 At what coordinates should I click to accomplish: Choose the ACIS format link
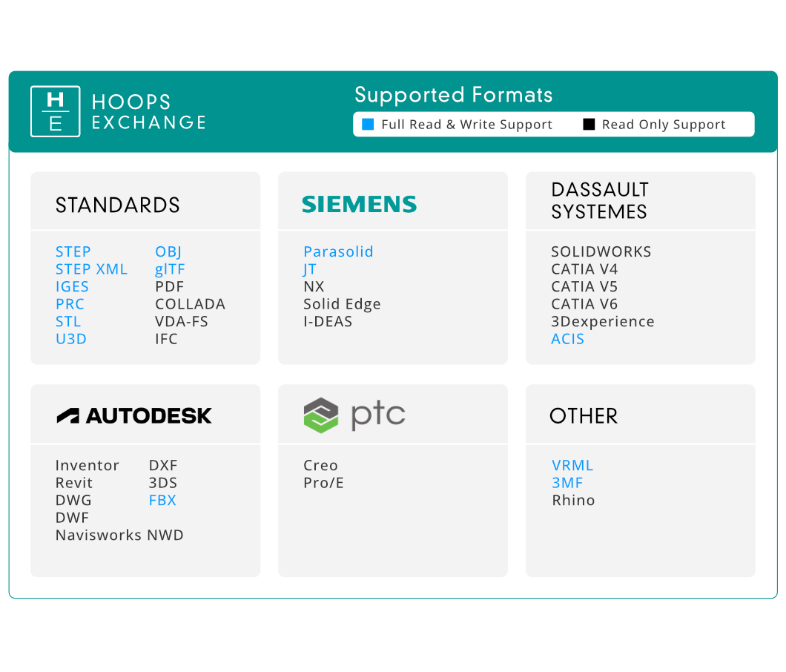pyautogui.click(x=567, y=339)
